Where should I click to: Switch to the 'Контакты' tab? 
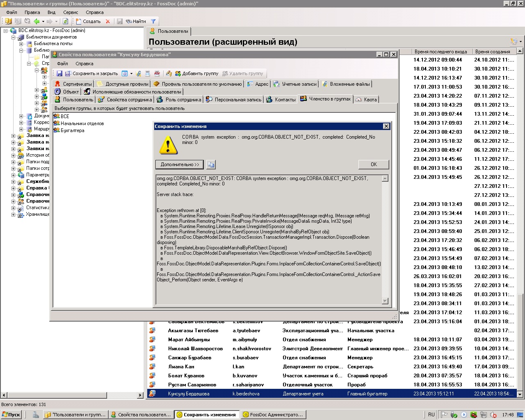281,99
